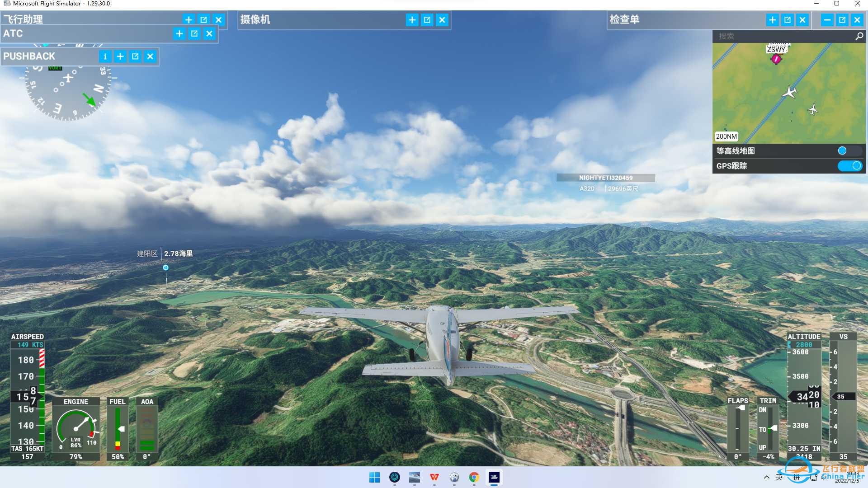This screenshot has width=868, height=488.
Task: Close the ATC panel
Action: click(x=209, y=33)
